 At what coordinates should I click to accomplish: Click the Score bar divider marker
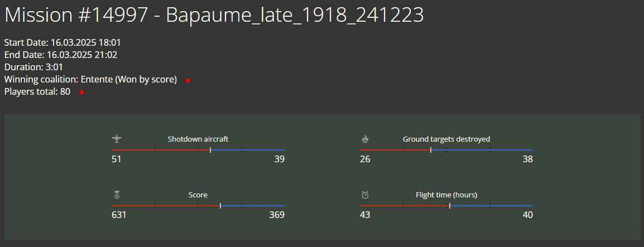[220, 206]
